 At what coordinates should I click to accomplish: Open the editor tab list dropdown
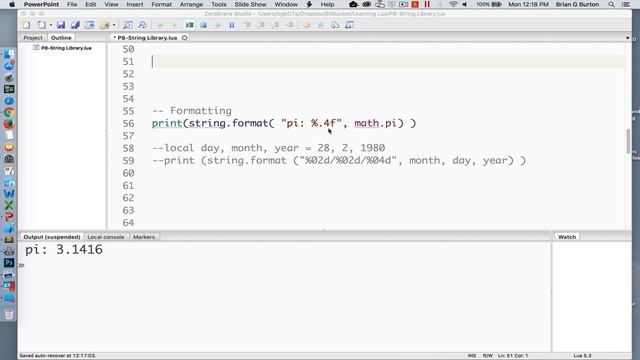627,38
